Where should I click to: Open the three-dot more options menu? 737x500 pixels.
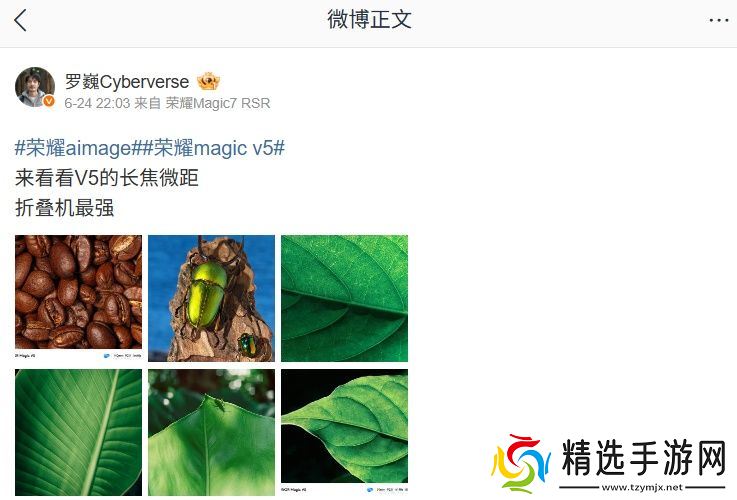pos(719,21)
